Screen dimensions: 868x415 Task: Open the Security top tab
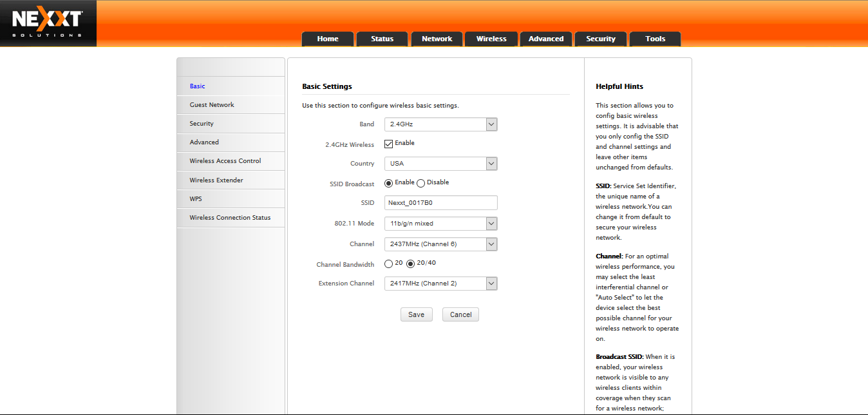(x=601, y=39)
